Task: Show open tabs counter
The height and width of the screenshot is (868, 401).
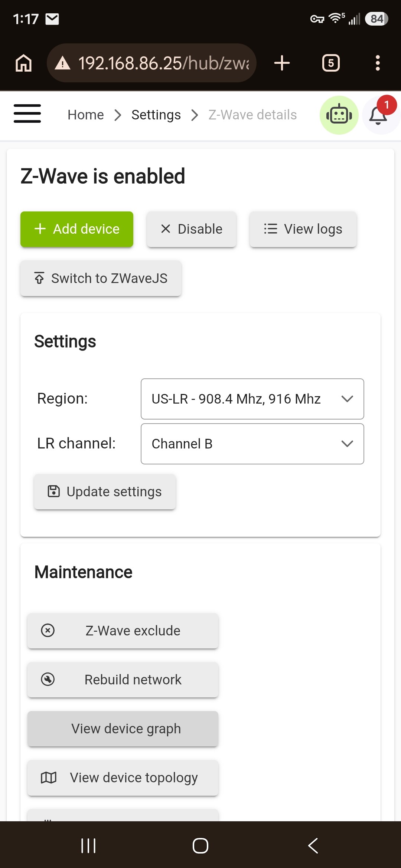Action: (x=331, y=63)
